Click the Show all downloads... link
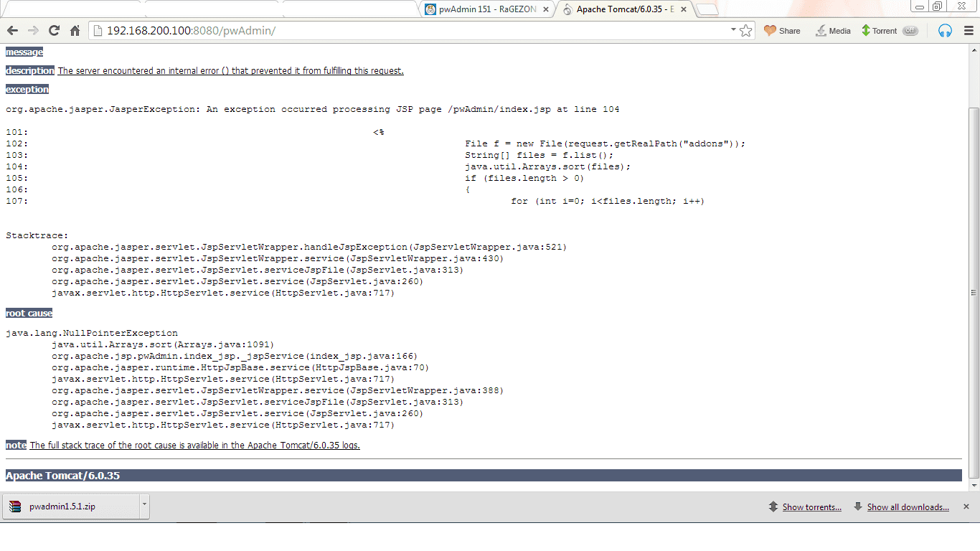 [x=908, y=507]
